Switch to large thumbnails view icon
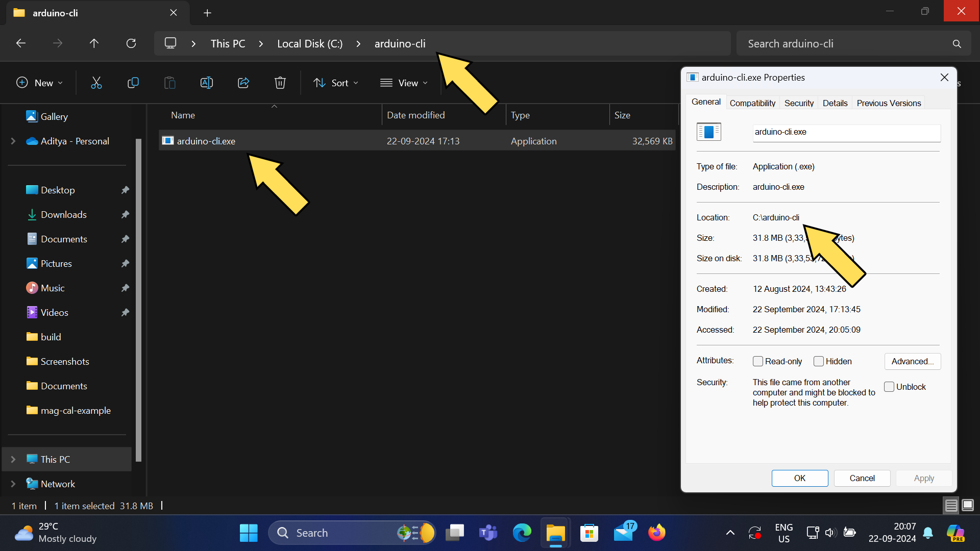Image resolution: width=980 pixels, height=551 pixels. point(968,505)
